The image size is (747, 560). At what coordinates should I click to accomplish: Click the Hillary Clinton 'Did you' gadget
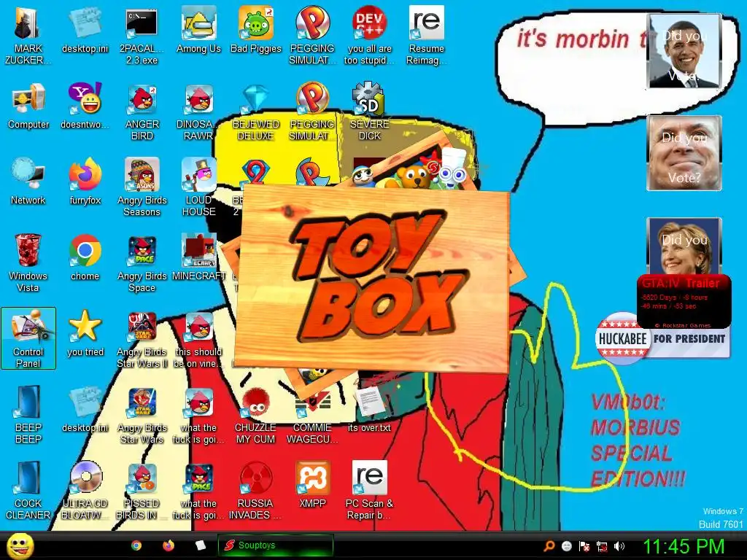[684, 246]
